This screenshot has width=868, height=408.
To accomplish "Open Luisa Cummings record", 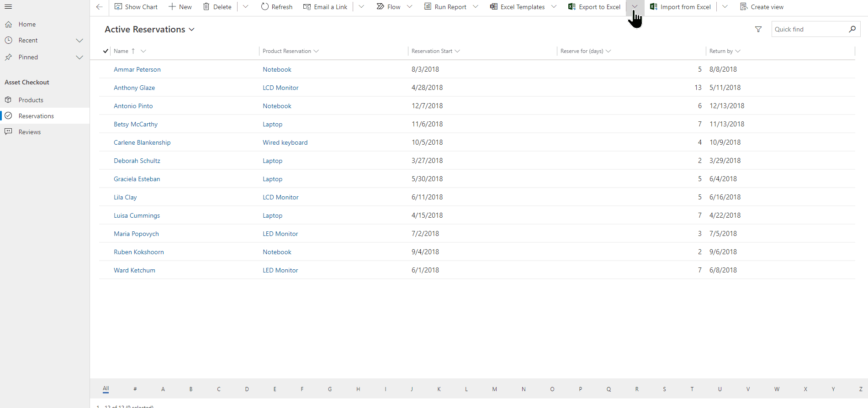I will (137, 215).
